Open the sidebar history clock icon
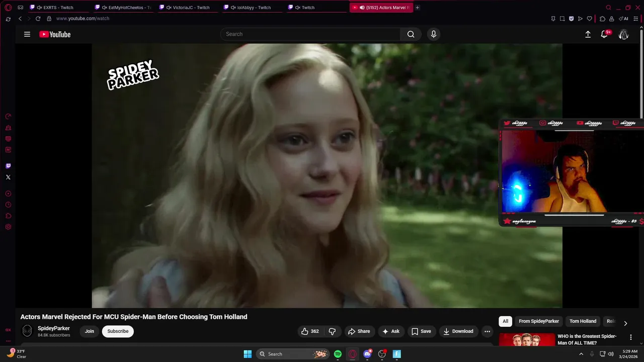 (x=8, y=205)
